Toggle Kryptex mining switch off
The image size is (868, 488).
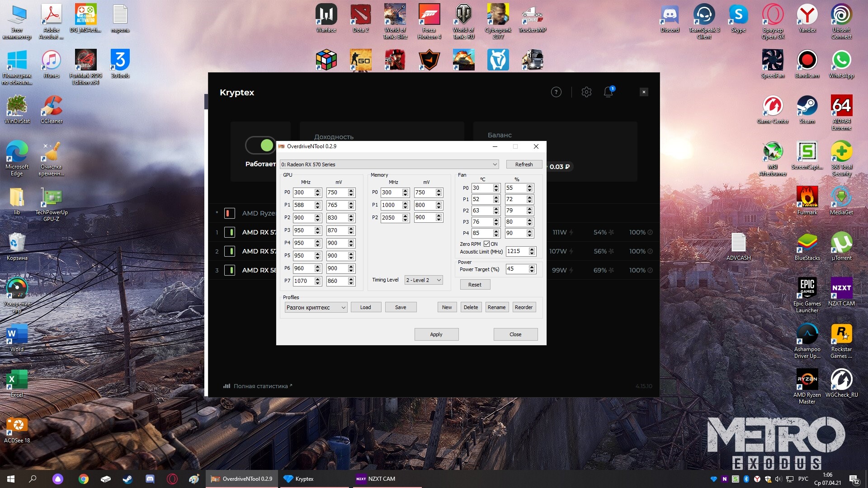tap(260, 145)
